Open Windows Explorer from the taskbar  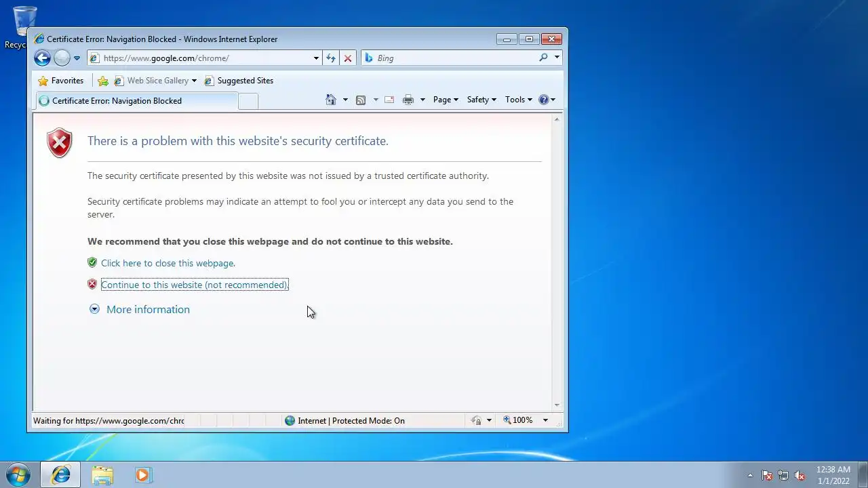tap(102, 475)
